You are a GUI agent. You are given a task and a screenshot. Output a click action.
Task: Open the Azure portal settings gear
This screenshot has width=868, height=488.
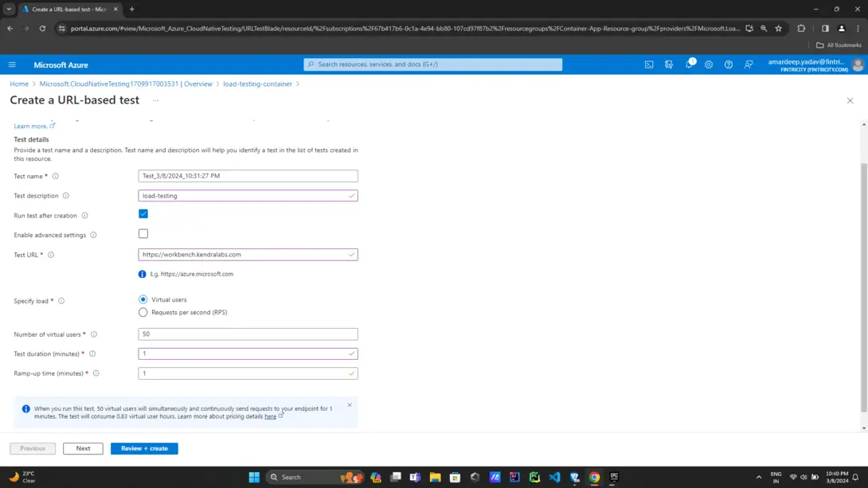coord(709,64)
